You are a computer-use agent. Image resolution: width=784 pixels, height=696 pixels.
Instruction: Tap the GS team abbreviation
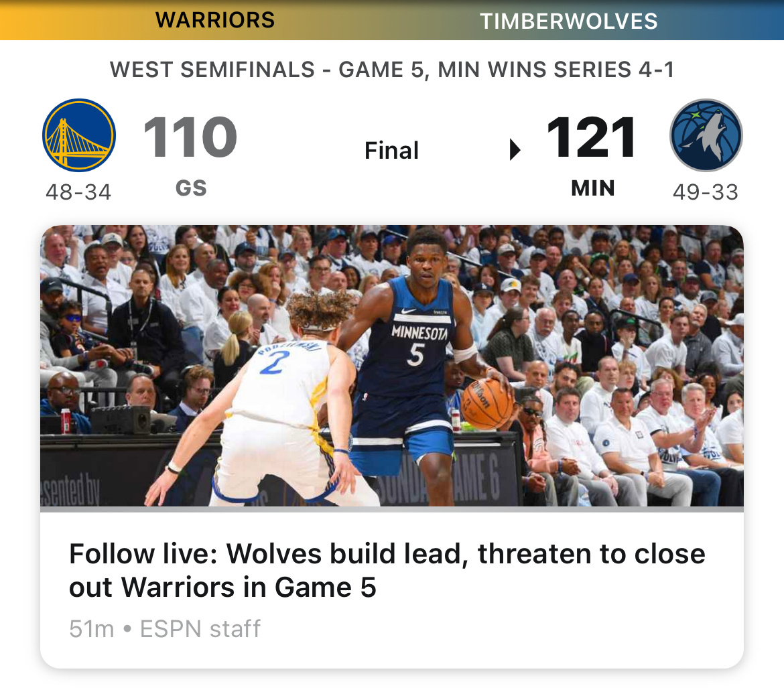pyautogui.click(x=191, y=188)
